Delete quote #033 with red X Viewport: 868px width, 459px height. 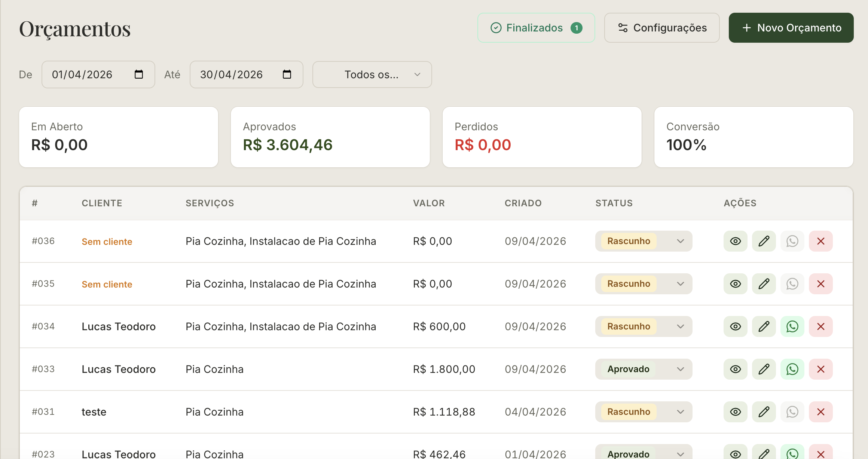820,369
